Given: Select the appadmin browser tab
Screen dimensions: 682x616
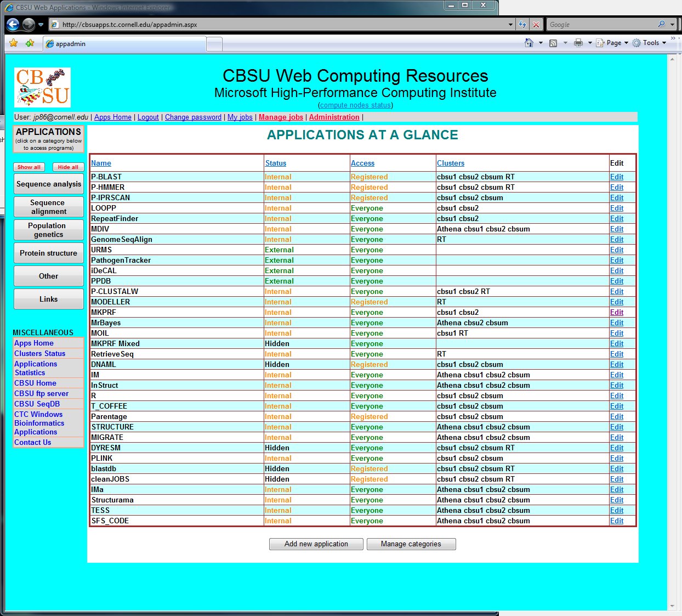Looking at the screenshot, I should pos(124,44).
